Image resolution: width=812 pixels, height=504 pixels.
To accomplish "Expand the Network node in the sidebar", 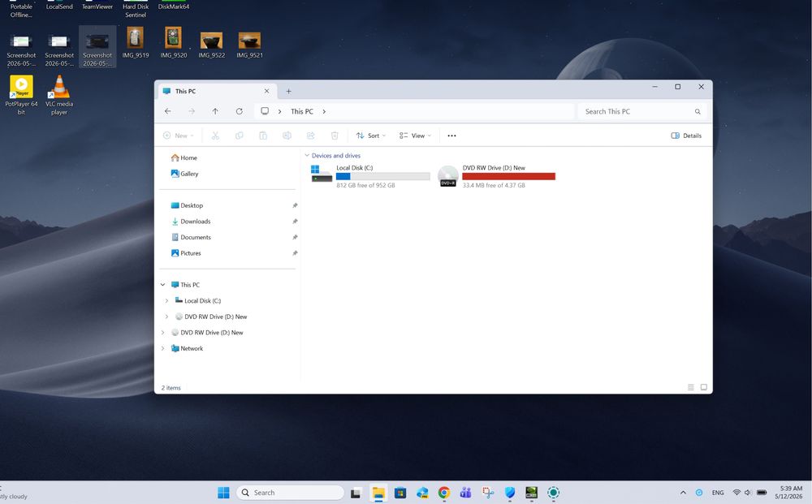I will click(162, 348).
